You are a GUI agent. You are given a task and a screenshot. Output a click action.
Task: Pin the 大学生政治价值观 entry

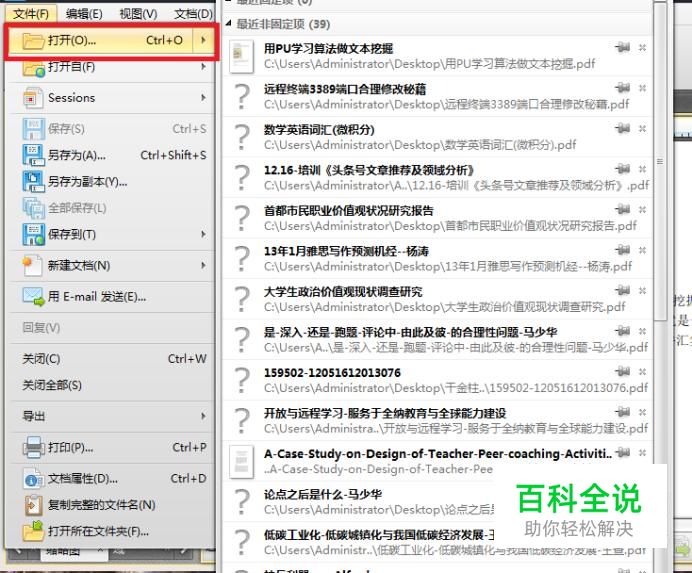point(623,290)
